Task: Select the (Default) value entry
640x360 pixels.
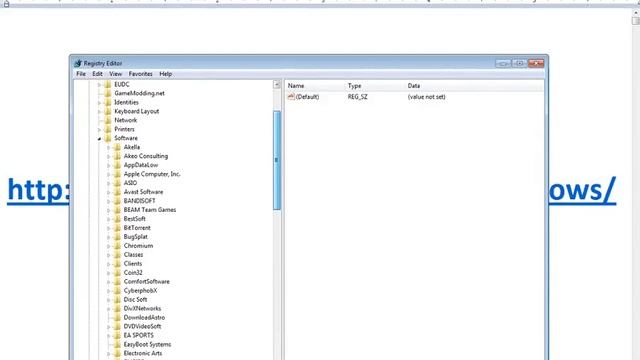Action: pyautogui.click(x=307, y=97)
